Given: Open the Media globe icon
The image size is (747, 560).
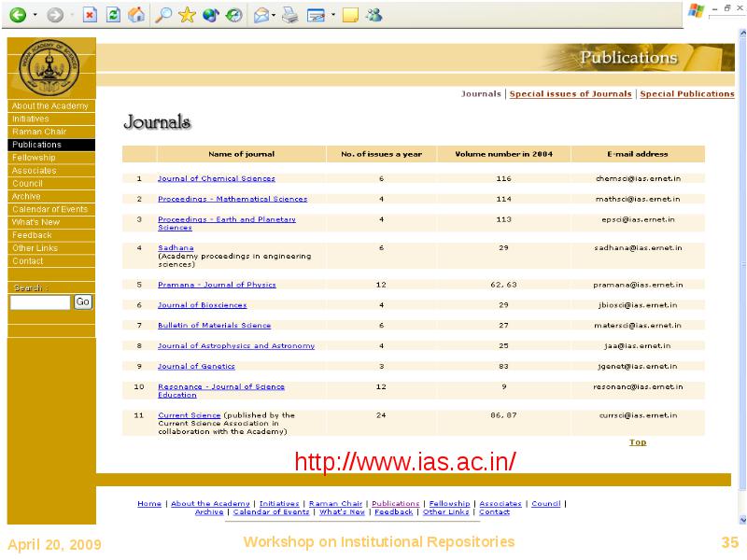Looking at the screenshot, I should click(210, 15).
